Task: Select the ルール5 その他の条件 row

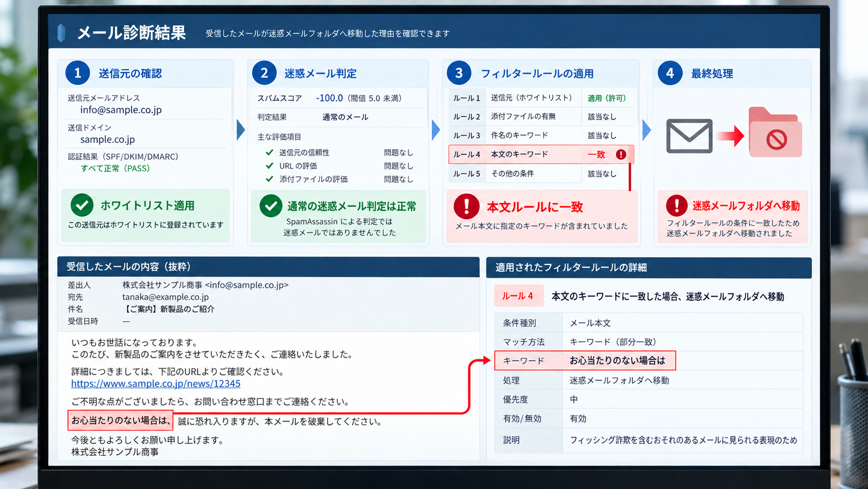Action: pyautogui.click(x=541, y=174)
